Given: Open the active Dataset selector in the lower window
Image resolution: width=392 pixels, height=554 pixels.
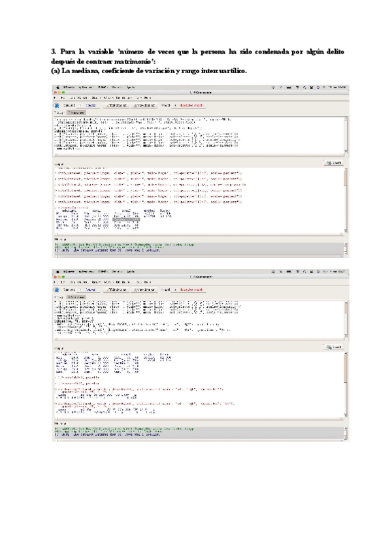Looking at the screenshot, I should (90, 289).
